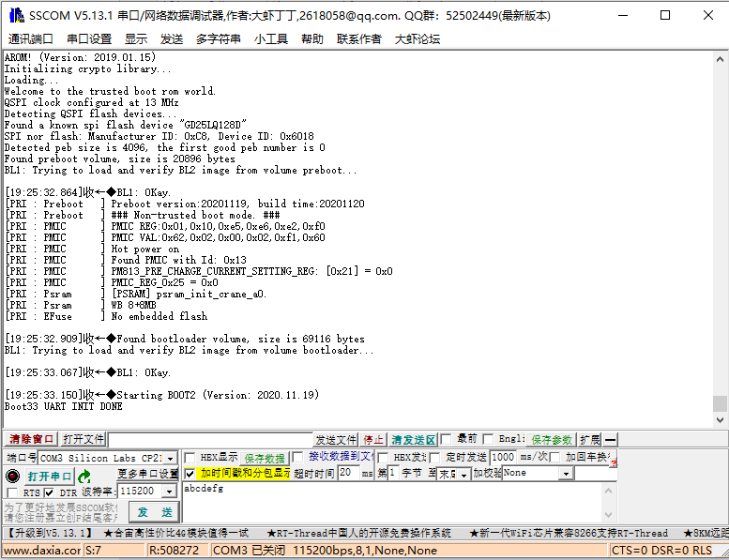Open the 串口设置 menu
Image resolution: width=729 pixels, height=560 pixels.
pos(89,39)
